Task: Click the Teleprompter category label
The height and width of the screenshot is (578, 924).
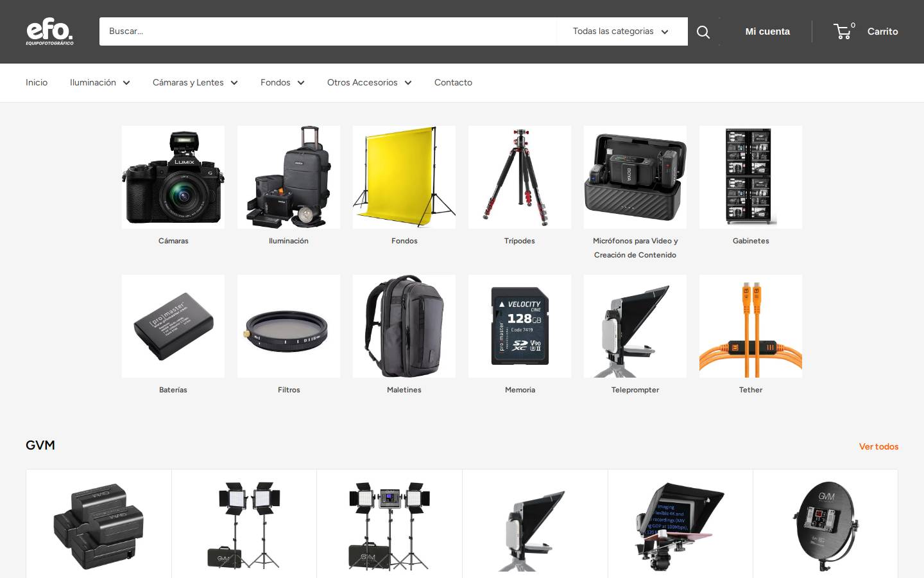Action: [635, 390]
